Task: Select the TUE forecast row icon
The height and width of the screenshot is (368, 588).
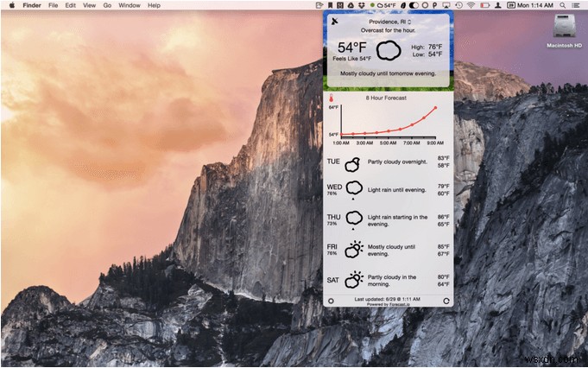Action: 352,164
